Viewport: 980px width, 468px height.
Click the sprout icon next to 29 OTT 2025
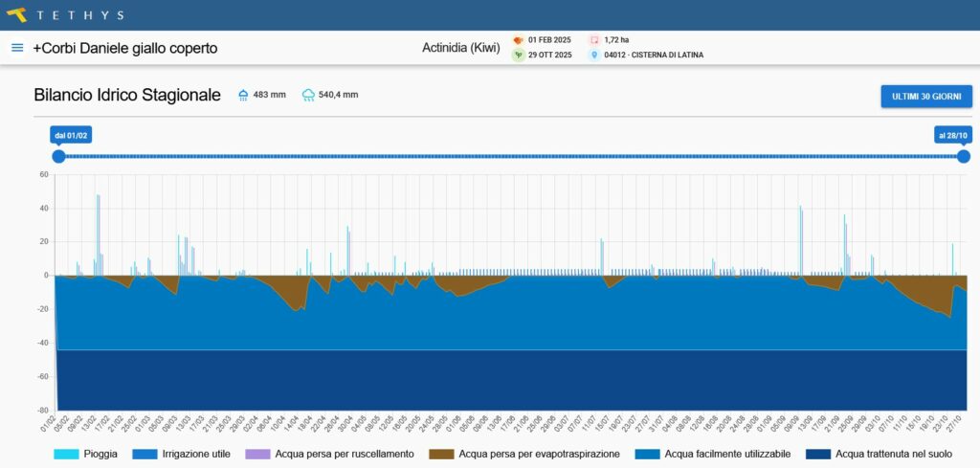coord(518,56)
